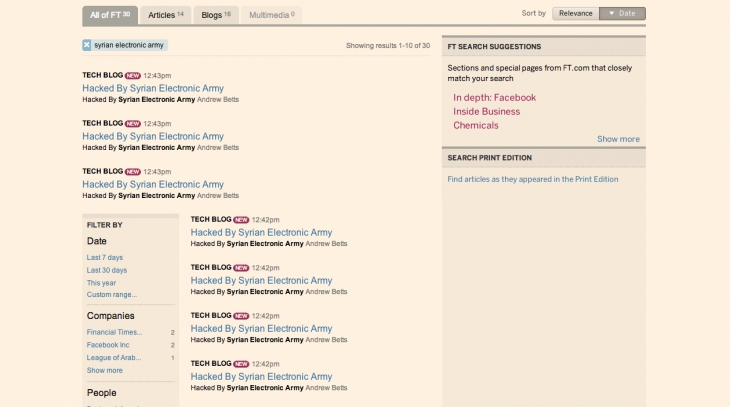Go to the Inside Business suggestion
The width and height of the screenshot is (730, 407).
pyautogui.click(x=486, y=112)
